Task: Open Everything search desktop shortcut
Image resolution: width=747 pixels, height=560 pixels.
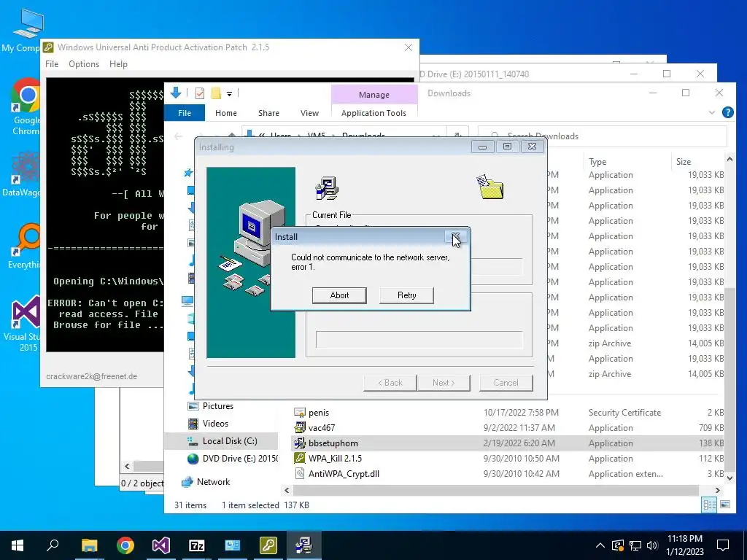Action: (23, 246)
